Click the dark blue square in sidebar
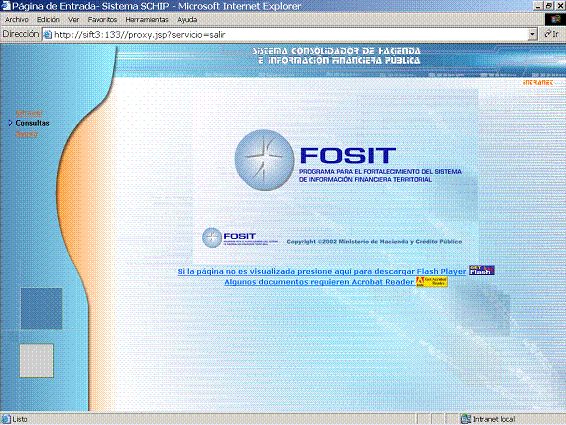This screenshot has width=566, height=425. tap(42, 309)
